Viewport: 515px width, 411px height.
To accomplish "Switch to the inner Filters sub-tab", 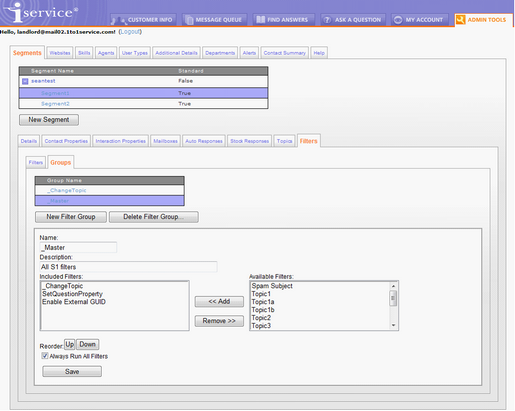I will pyautogui.click(x=36, y=162).
